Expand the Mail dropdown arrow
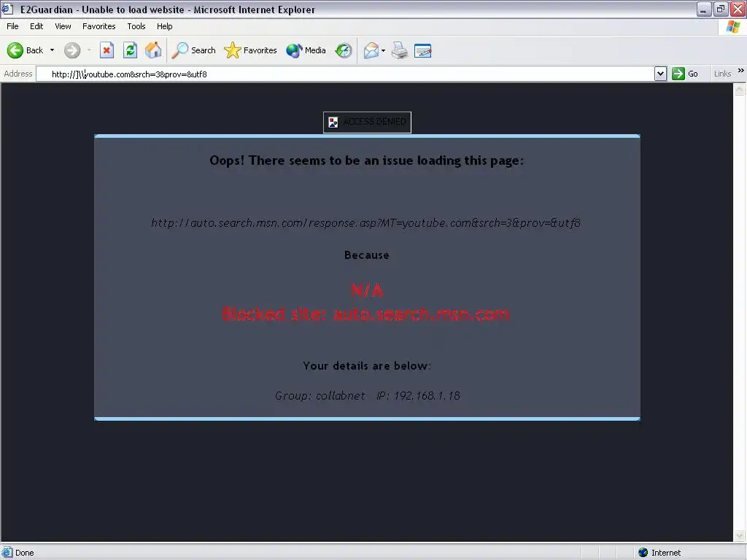This screenshot has width=747, height=560. 383,50
